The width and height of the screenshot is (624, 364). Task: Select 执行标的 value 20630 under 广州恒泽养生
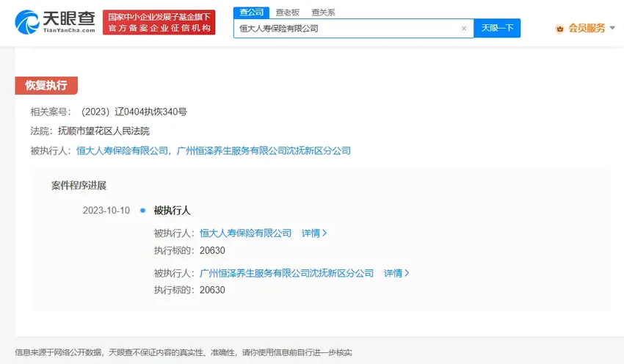pyautogui.click(x=212, y=290)
